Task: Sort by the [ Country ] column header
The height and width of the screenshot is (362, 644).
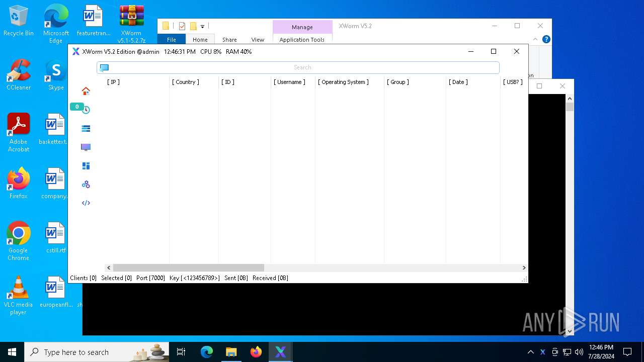Action: [x=186, y=82]
